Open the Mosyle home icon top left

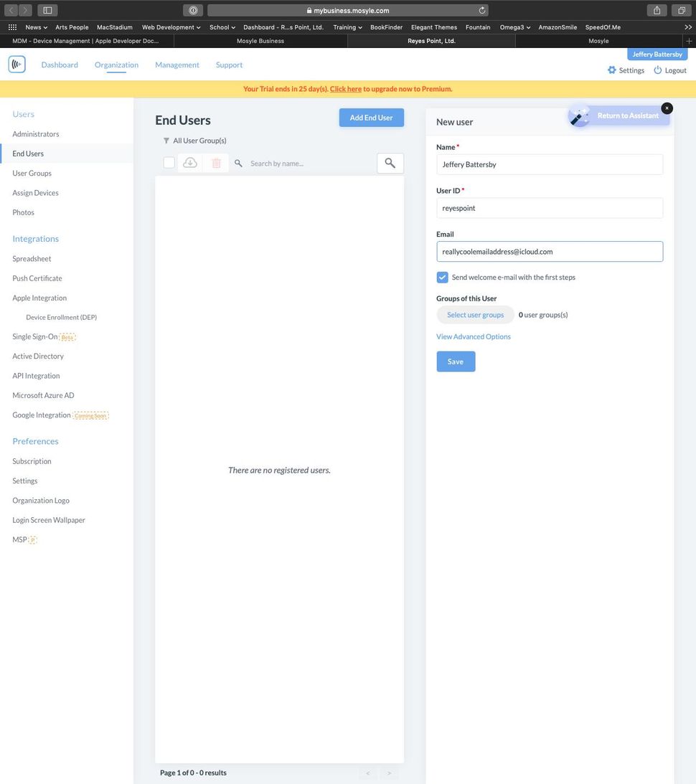[x=17, y=64]
